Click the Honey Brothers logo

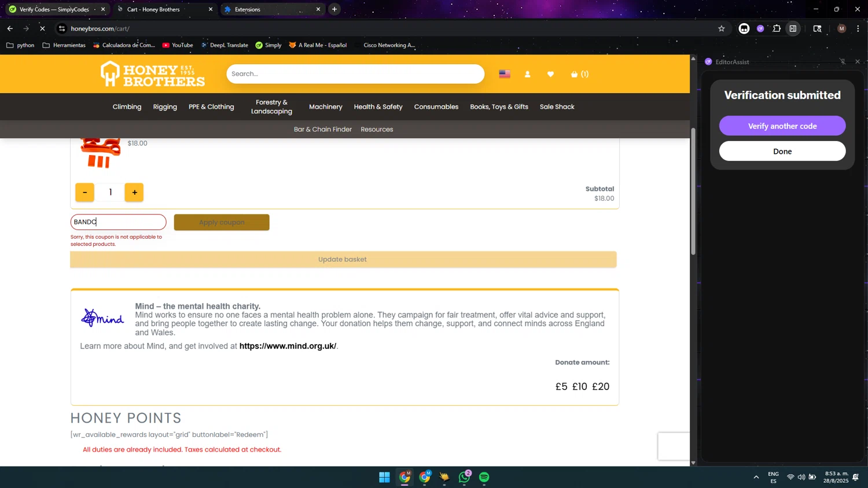pos(153,74)
